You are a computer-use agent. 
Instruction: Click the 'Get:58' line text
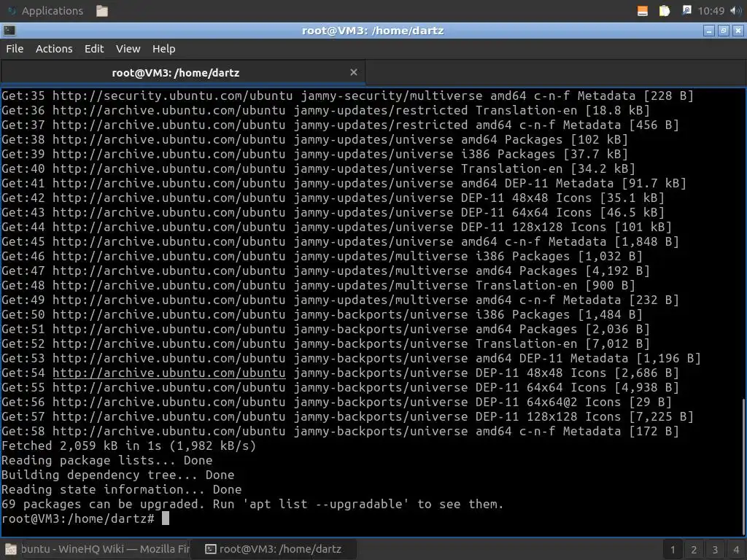click(x=340, y=432)
